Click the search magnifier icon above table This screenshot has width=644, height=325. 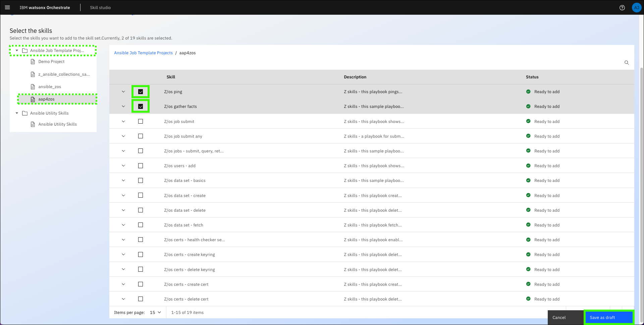[x=626, y=63]
